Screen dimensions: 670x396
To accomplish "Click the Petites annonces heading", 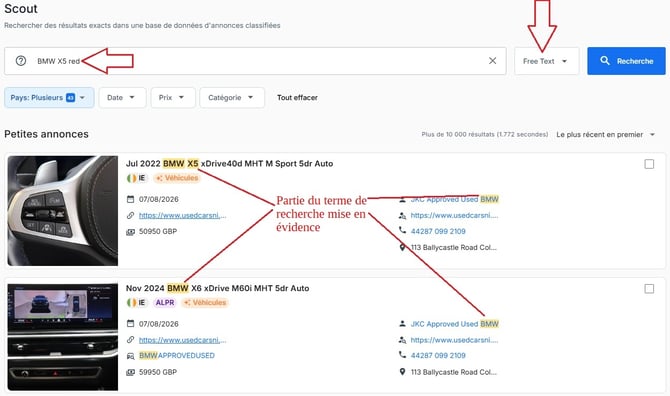I will point(47,134).
